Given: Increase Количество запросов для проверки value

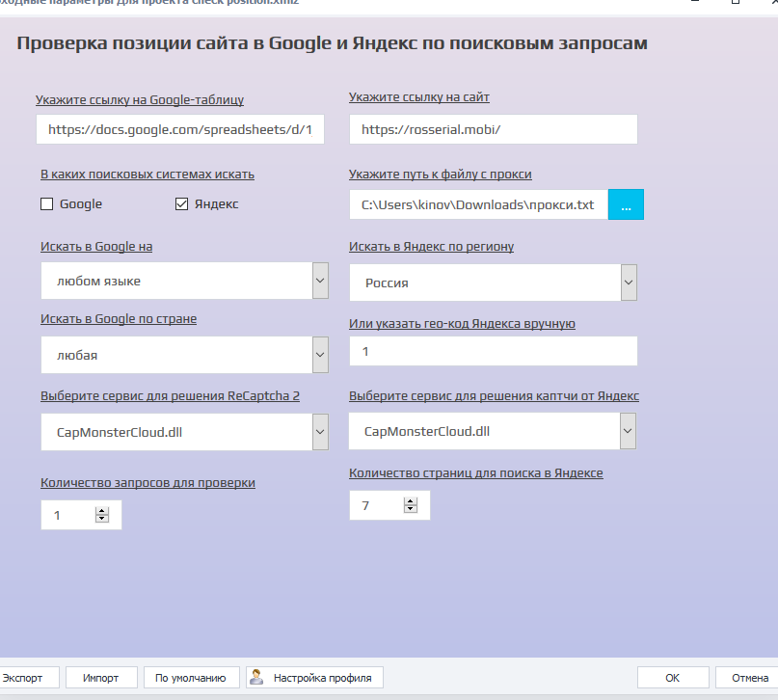Looking at the screenshot, I should [x=102, y=511].
